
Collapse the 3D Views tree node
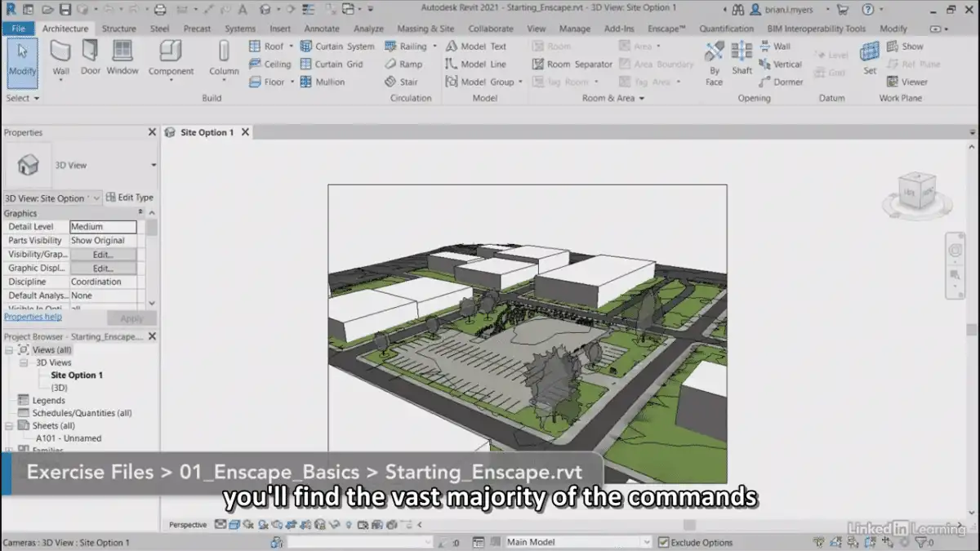[23, 362]
